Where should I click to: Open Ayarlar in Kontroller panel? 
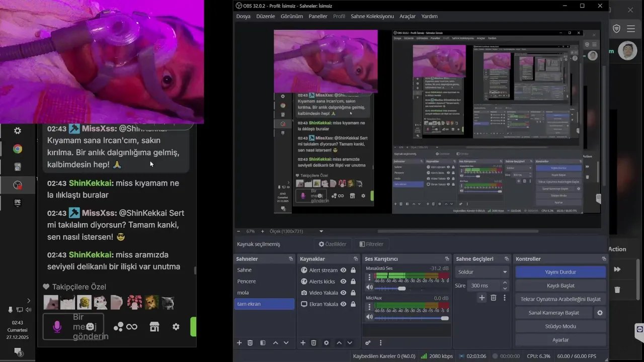click(560, 340)
